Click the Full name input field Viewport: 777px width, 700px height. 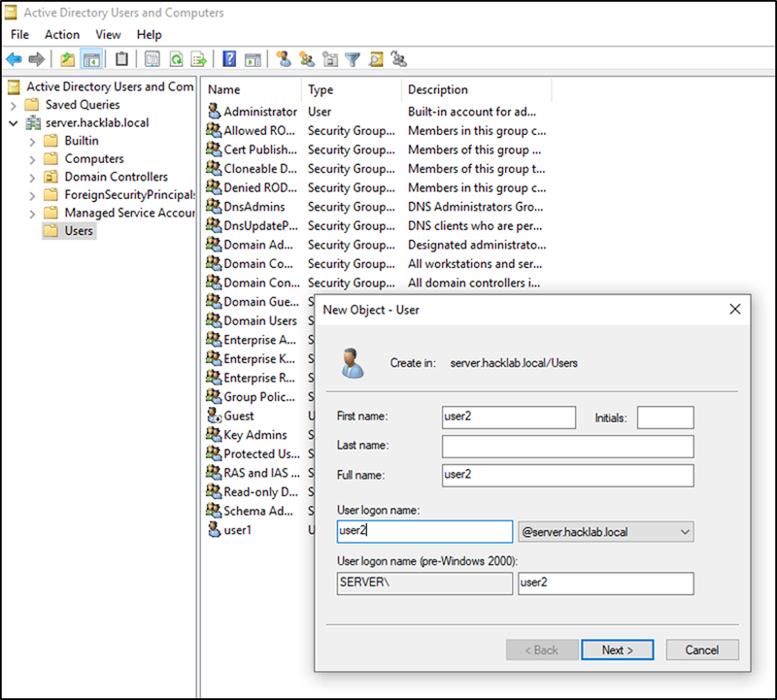pos(568,476)
